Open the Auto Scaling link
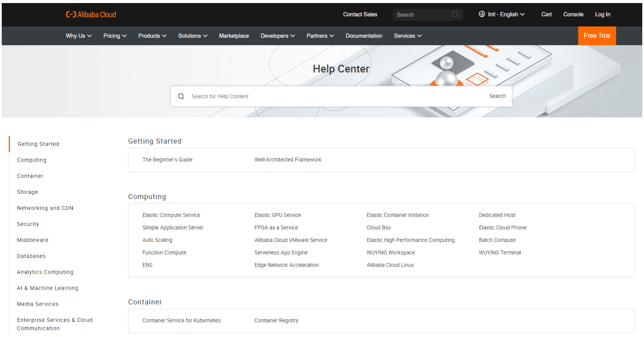The width and height of the screenshot is (644, 337). [157, 240]
